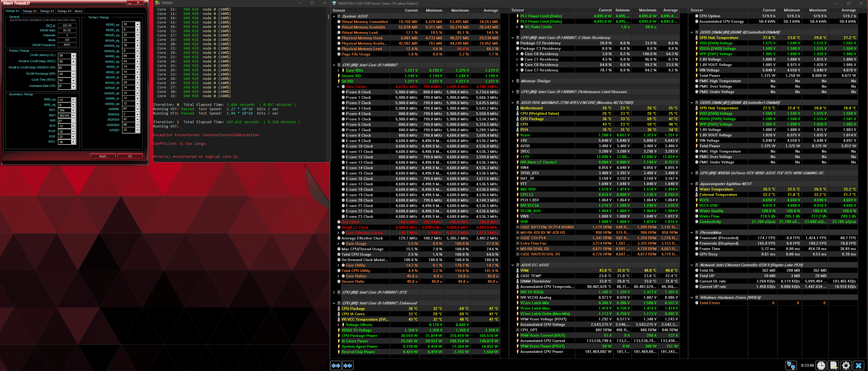Expand the GPU RTX 4090 sensor section
Image resolution: width=868 pixels, height=371 pixels.
coord(692,173)
